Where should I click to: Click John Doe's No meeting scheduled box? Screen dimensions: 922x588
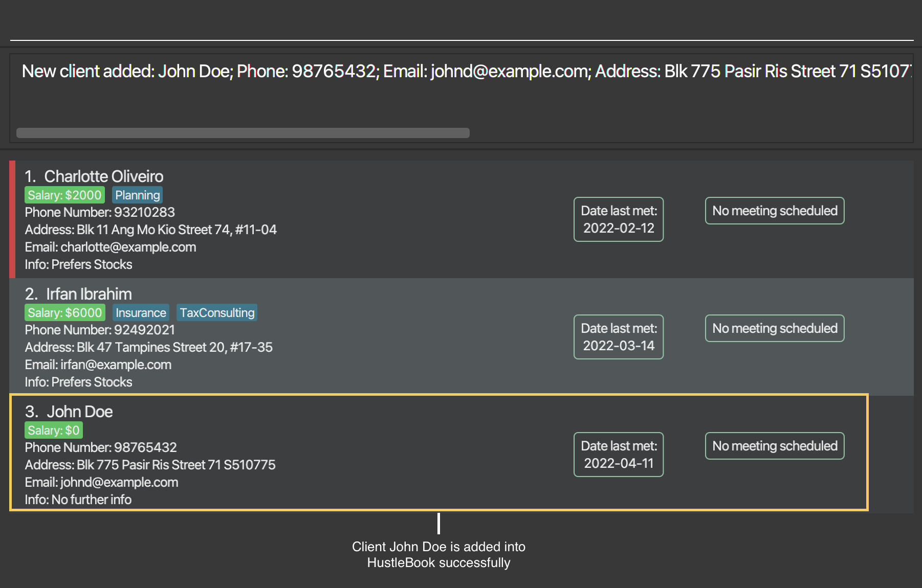tap(775, 446)
